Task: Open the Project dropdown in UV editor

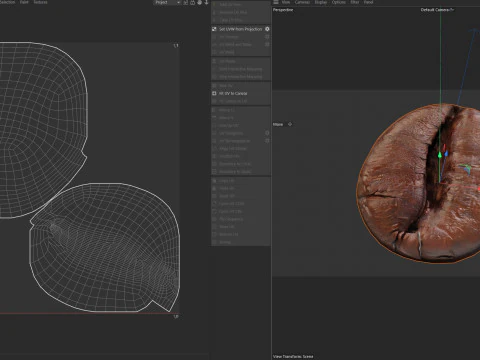Action: 167,2
